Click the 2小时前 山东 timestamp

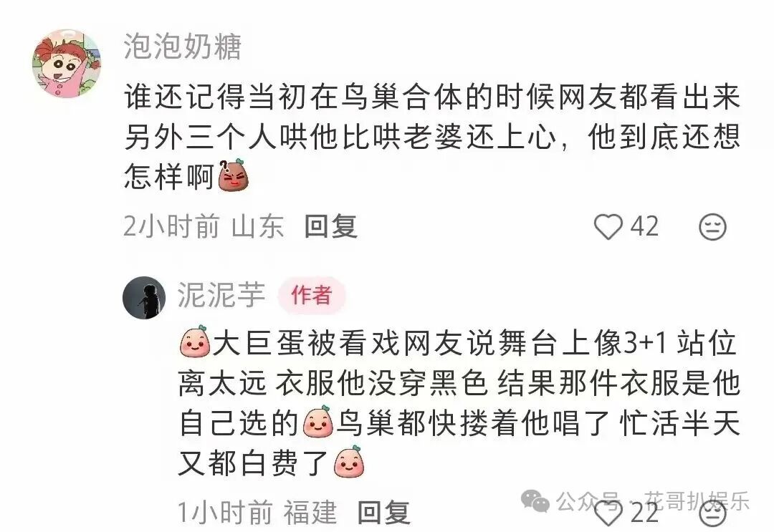(x=204, y=227)
